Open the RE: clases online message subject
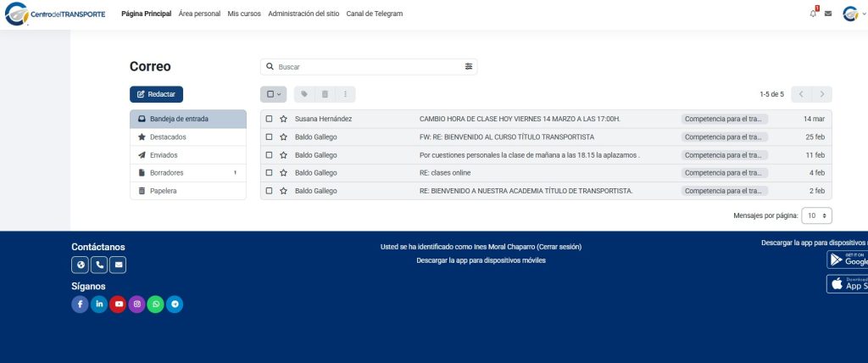The height and width of the screenshot is (363, 868). click(x=445, y=173)
